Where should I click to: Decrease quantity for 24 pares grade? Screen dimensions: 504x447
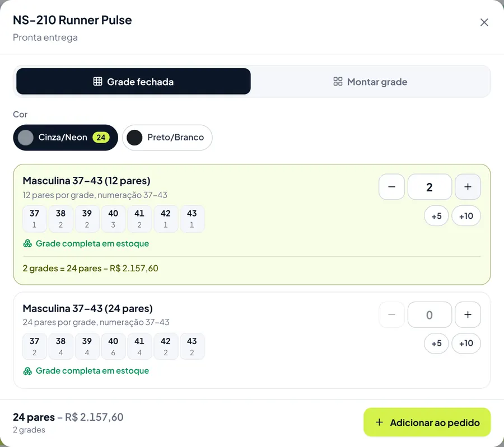[x=391, y=315]
